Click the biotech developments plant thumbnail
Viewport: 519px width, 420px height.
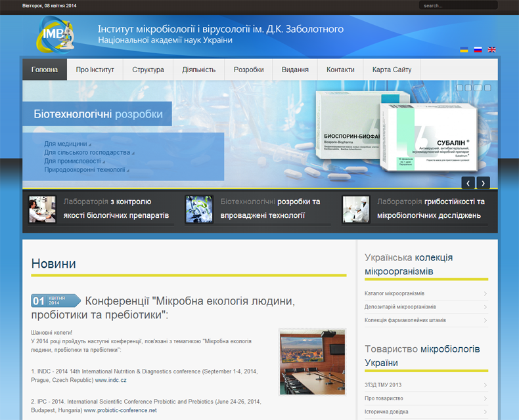point(199,209)
